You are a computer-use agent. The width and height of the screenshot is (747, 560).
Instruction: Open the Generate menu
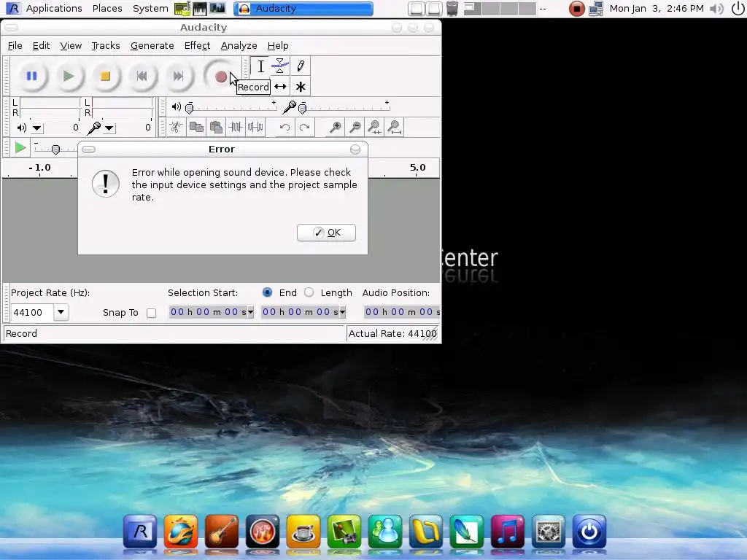click(x=152, y=46)
